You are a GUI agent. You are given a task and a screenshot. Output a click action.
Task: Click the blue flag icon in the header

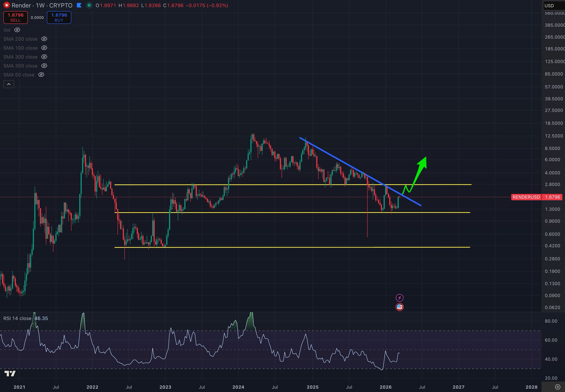tap(79, 5)
